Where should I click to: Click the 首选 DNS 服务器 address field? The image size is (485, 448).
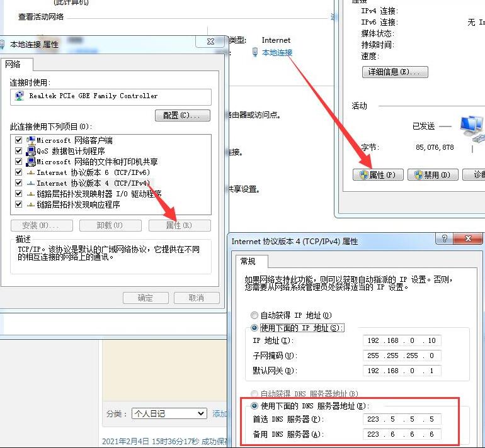pos(402,419)
